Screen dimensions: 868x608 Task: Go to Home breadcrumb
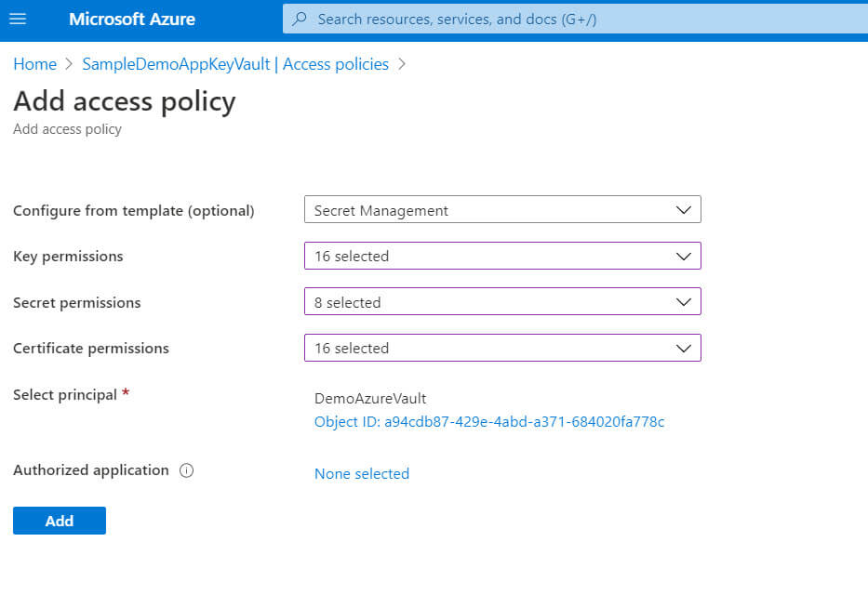[34, 64]
